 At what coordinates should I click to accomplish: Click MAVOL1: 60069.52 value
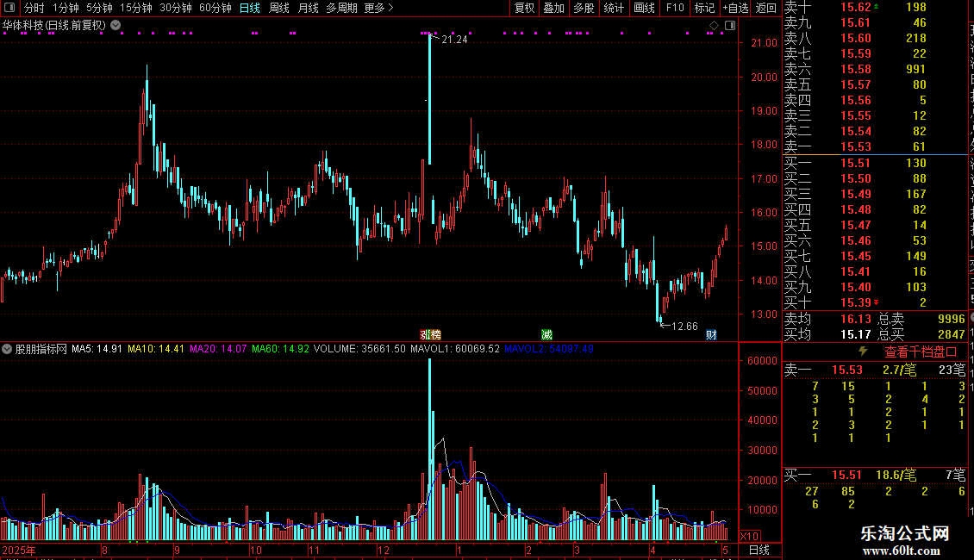coord(455,349)
